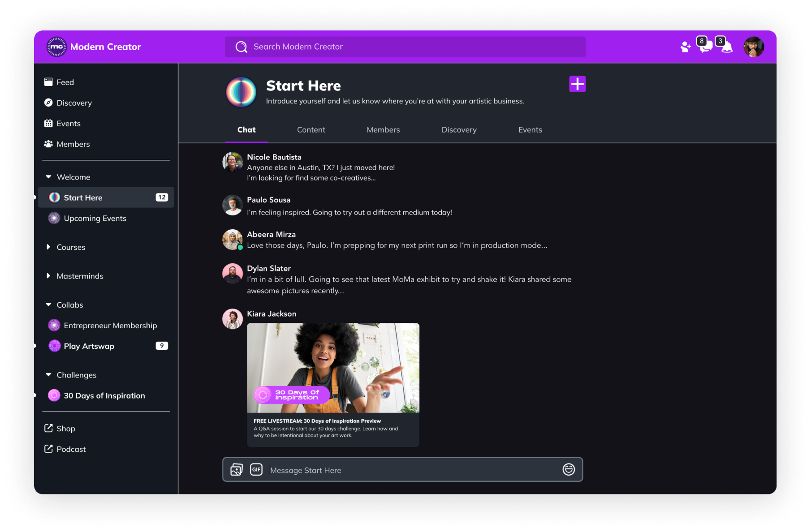Switch to the Content tab
Screen dimensions: 811x532
311,130
